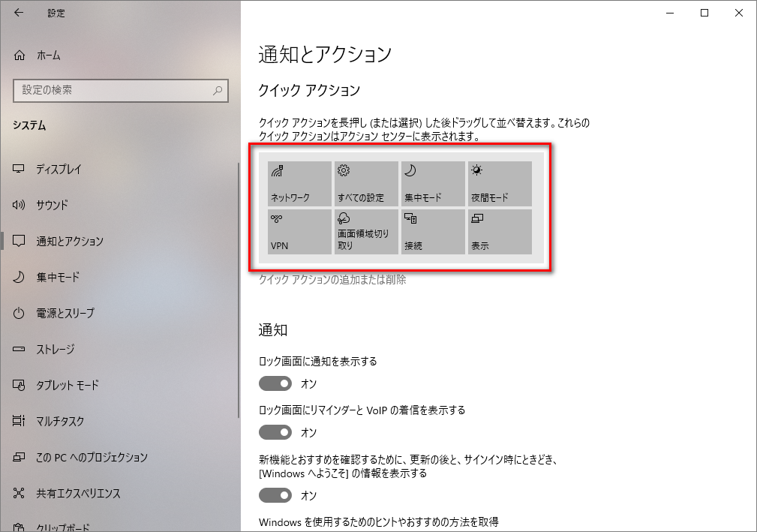
Task: Click the VPN quick action tile
Action: click(299, 232)
